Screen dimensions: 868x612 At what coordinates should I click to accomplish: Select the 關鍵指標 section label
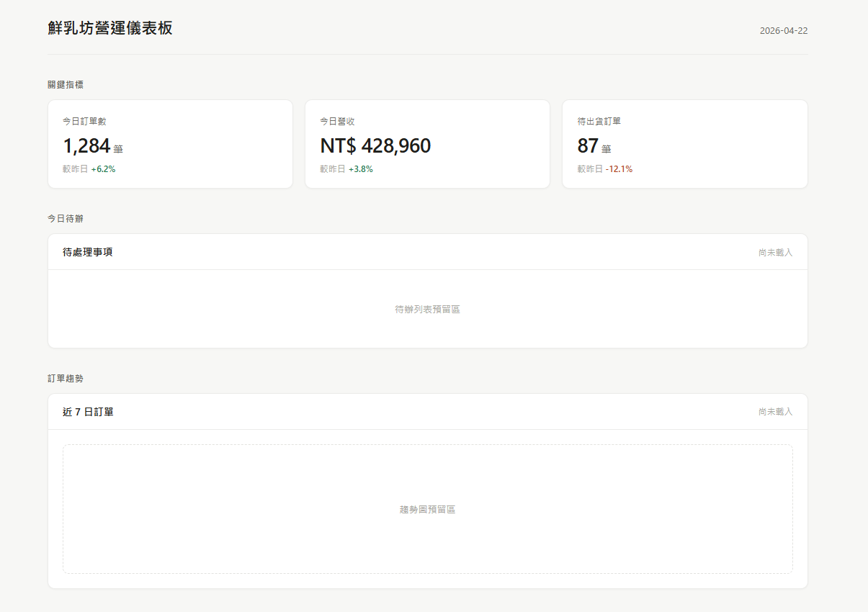(66, 84)
